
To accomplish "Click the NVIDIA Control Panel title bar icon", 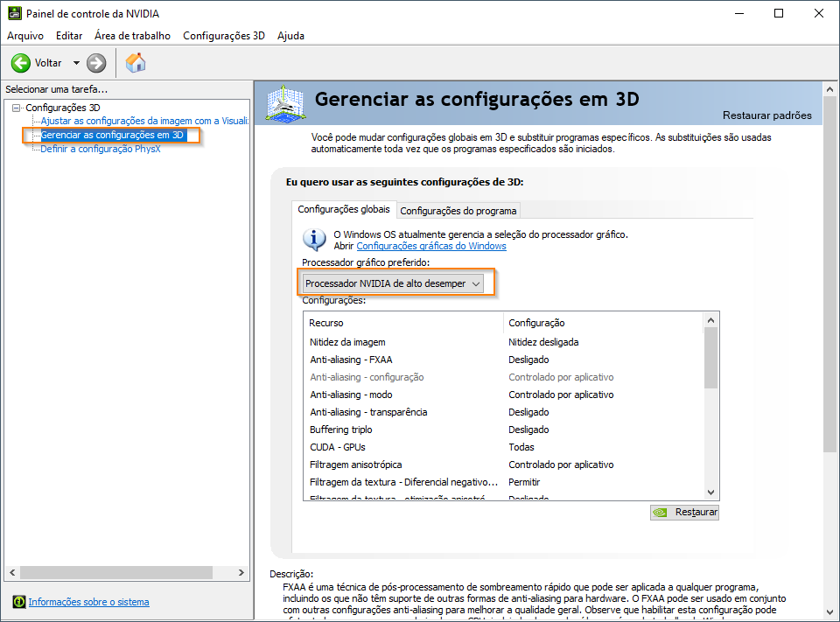I will (x=13, y=14).
